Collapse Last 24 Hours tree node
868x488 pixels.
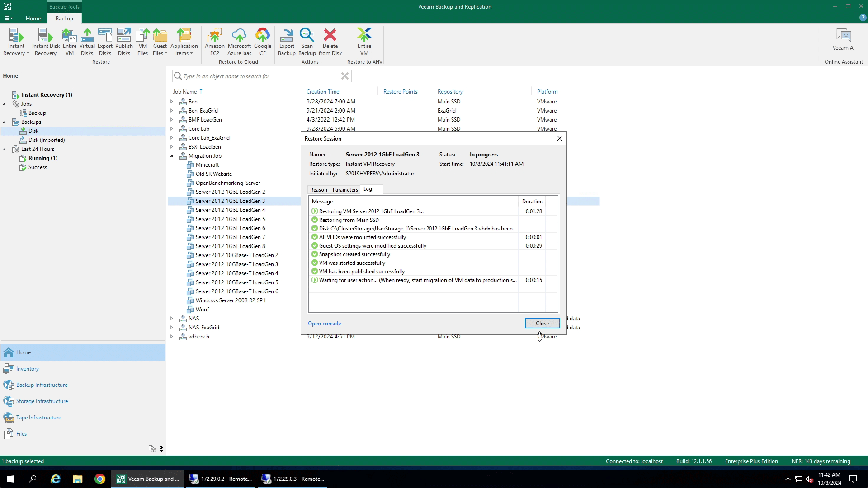pyautogui.click(x=5, y=149)
